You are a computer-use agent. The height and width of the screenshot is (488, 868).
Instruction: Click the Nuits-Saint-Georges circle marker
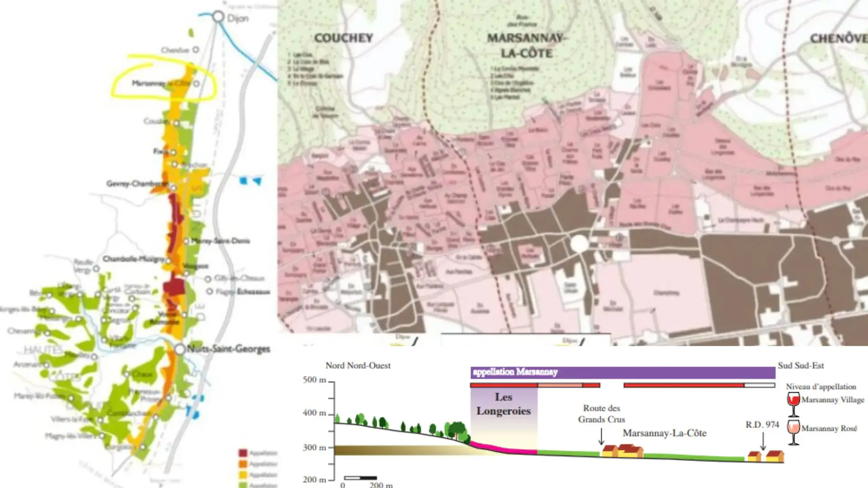[180, 349]
